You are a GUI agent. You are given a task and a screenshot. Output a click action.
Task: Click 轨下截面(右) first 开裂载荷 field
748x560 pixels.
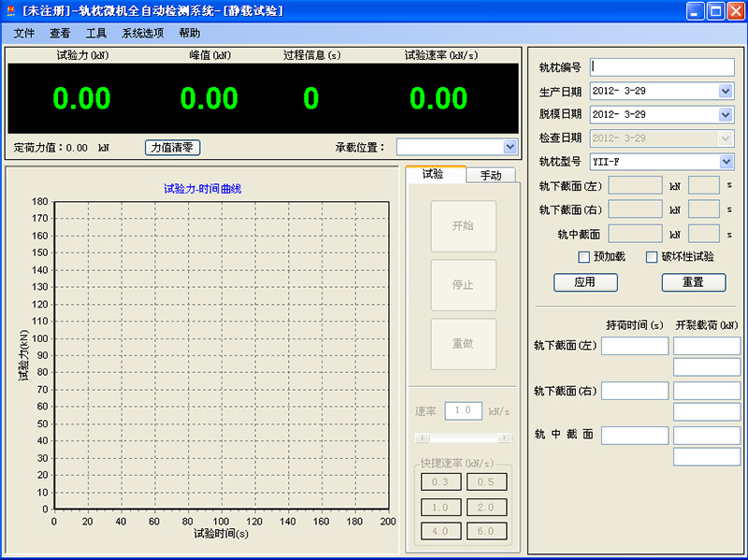(707, 391)
